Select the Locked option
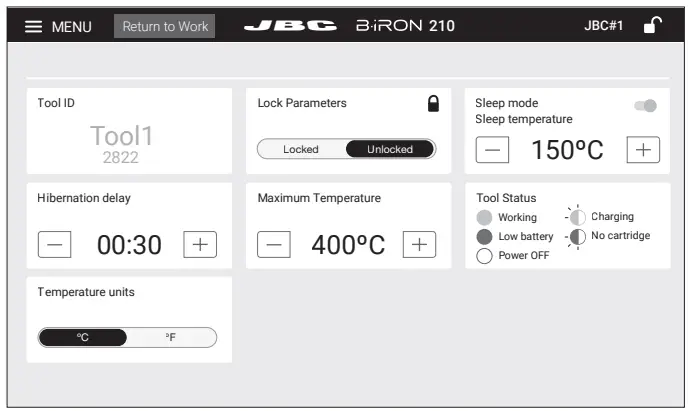689x411 pixels. (x=301, y=149)
